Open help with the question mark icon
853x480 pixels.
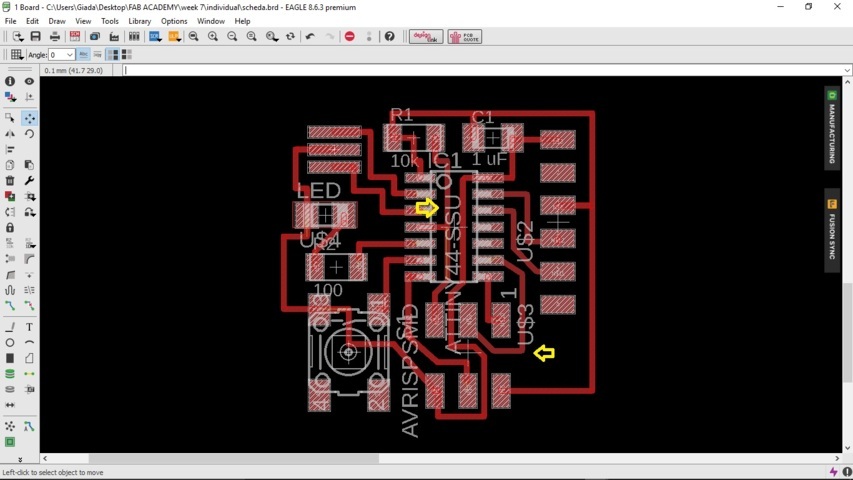click(390, 36)
